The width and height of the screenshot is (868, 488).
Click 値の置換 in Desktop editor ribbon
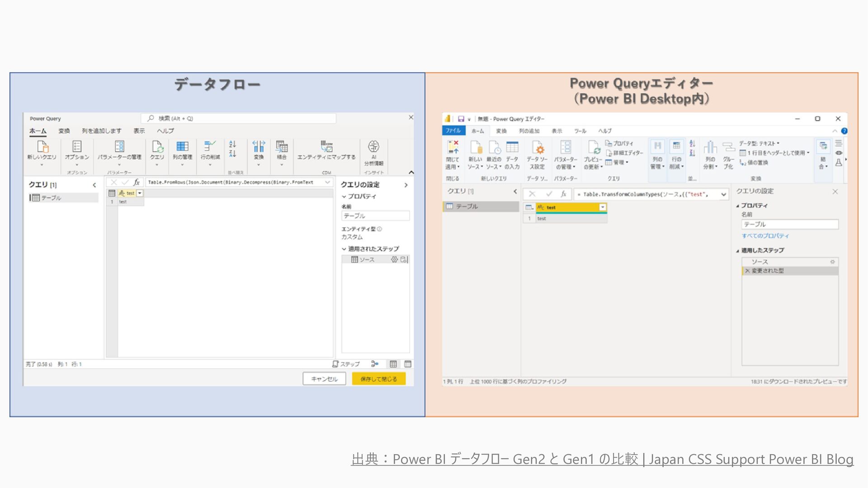(x=754, y=163)
